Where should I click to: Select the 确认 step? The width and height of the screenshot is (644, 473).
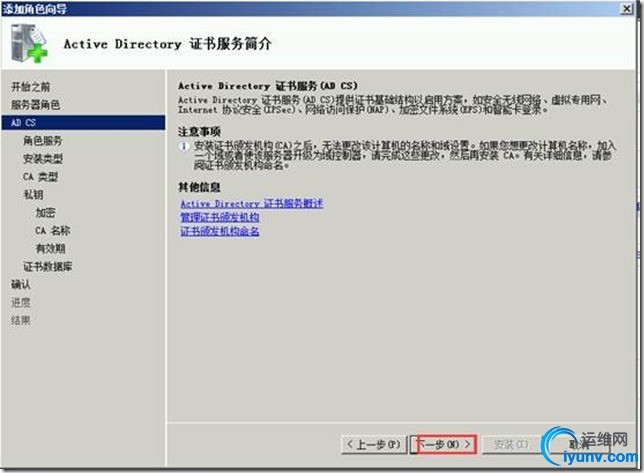[21, 285]
